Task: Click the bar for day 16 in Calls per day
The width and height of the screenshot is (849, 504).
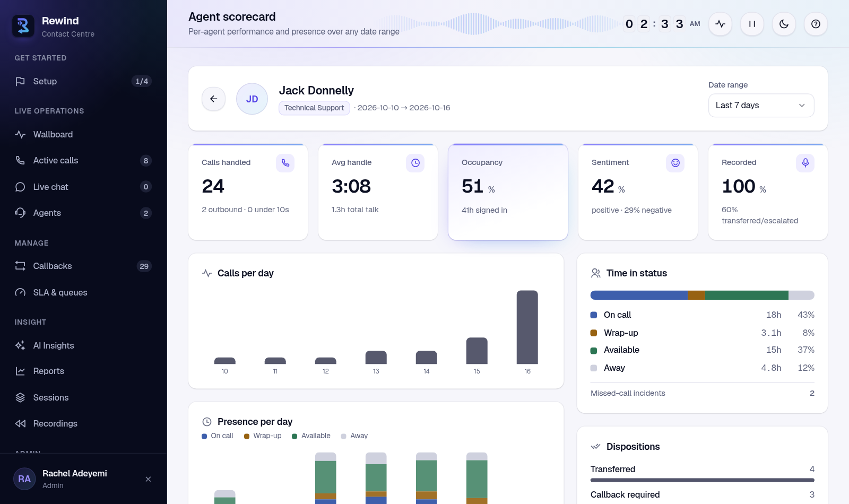Action: coord(527,327)
